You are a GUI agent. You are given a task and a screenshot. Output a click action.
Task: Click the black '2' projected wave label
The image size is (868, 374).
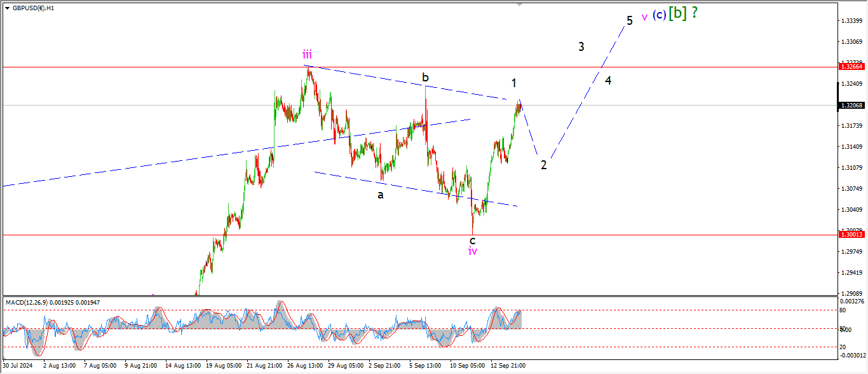point(543,165)
